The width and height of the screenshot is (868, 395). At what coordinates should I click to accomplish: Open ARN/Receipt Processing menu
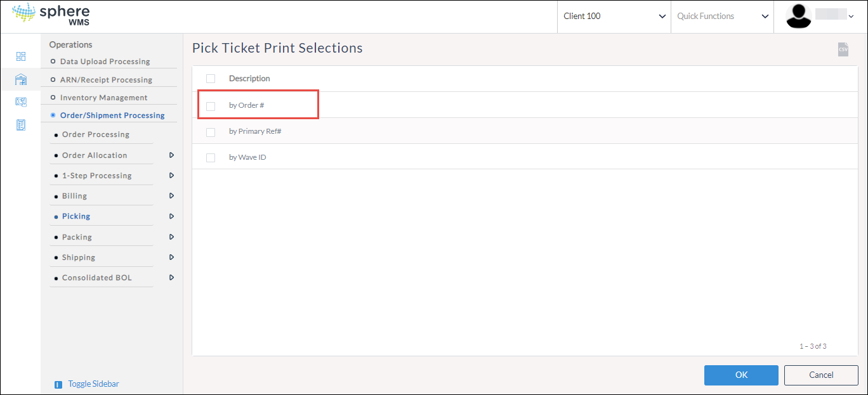tap(106, 80)
